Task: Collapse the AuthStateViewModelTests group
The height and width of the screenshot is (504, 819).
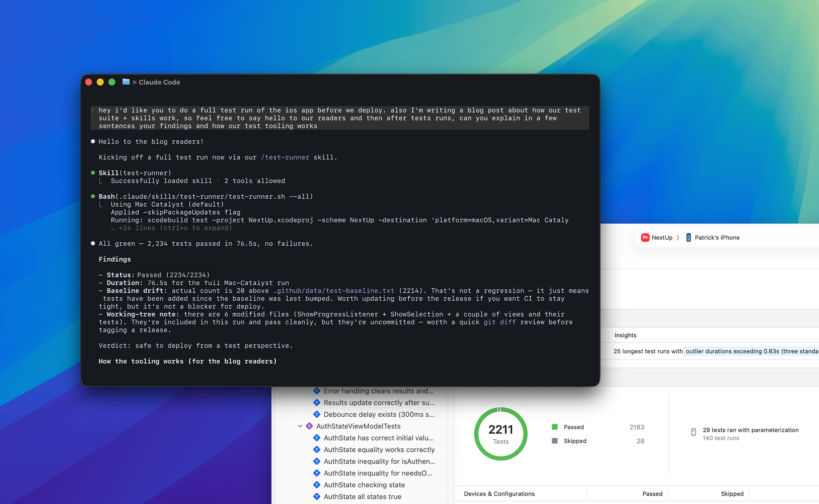Action: (300, 426)
